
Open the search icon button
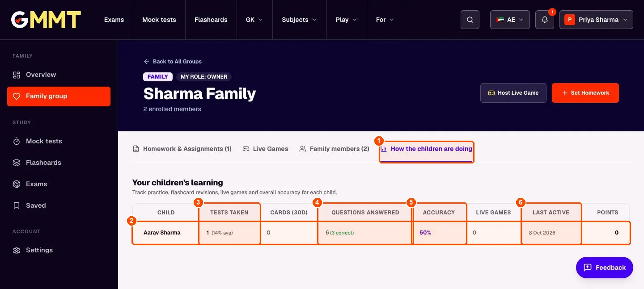click(470, 20)
